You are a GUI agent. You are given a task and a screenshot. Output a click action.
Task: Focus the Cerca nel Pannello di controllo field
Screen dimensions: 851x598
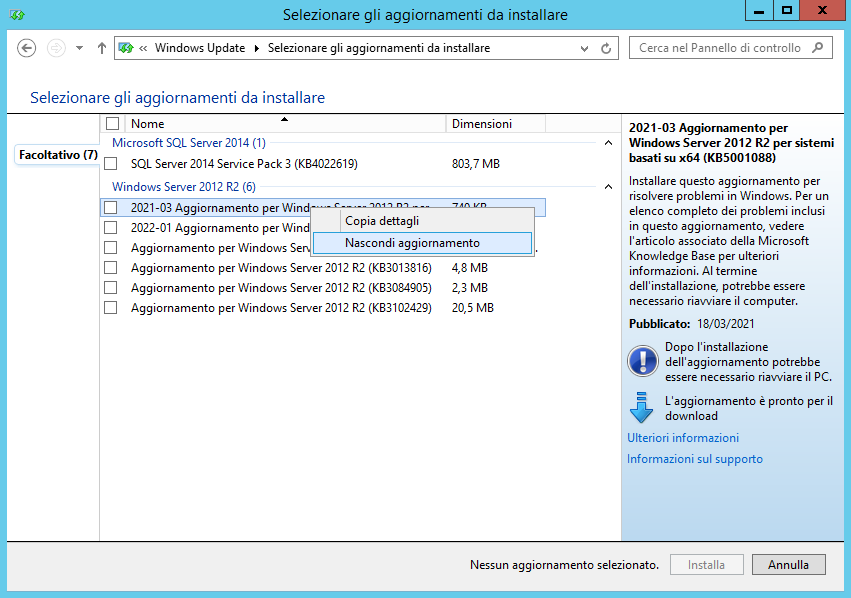click(x=731, y=48)
